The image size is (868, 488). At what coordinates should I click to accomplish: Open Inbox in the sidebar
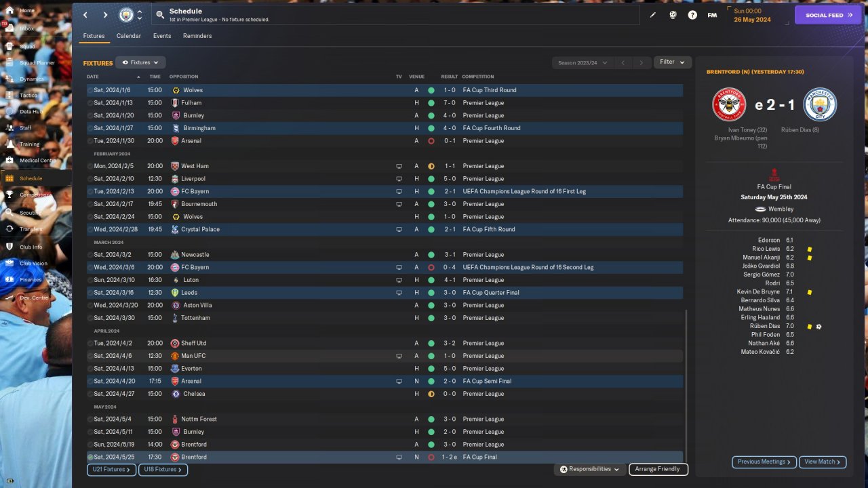click(26, 28)
